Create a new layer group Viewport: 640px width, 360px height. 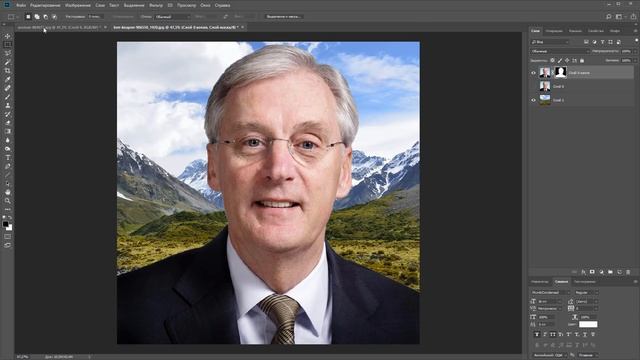[x=610, y=272]
